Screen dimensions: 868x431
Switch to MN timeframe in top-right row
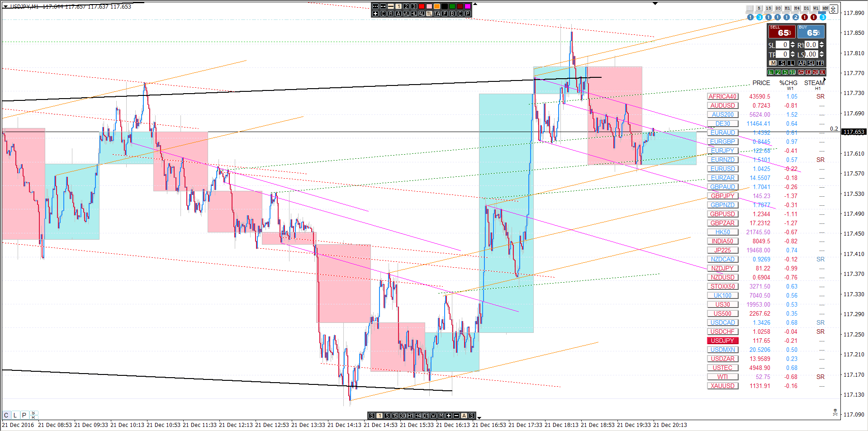click(x=825, y=8)
